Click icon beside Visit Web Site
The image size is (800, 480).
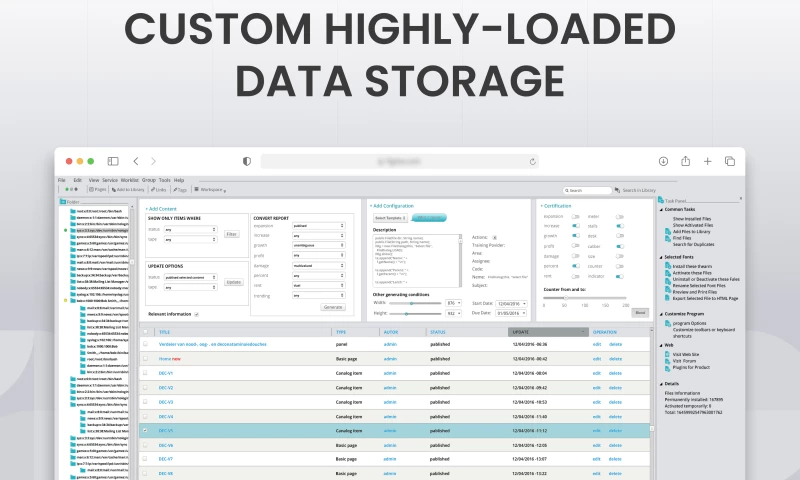[x=668, y=354]
